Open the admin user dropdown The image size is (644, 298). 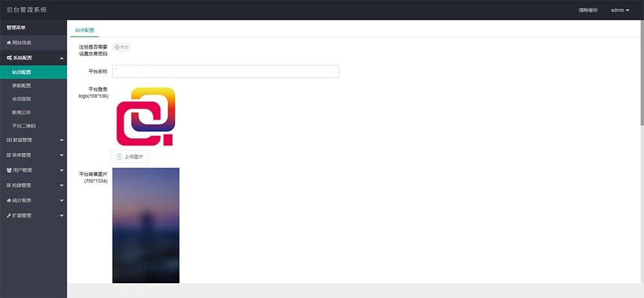(x=620, y=10)
